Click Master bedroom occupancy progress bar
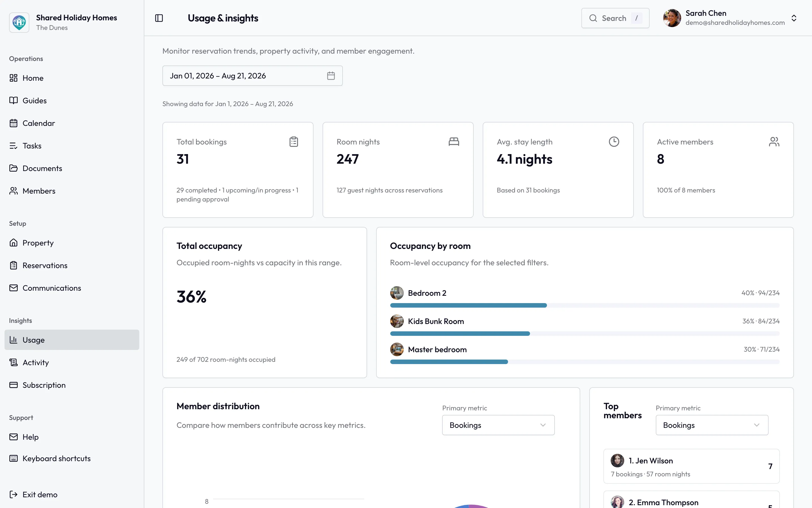This screenshot has width=812, height=508. click(x=584, y=362)
